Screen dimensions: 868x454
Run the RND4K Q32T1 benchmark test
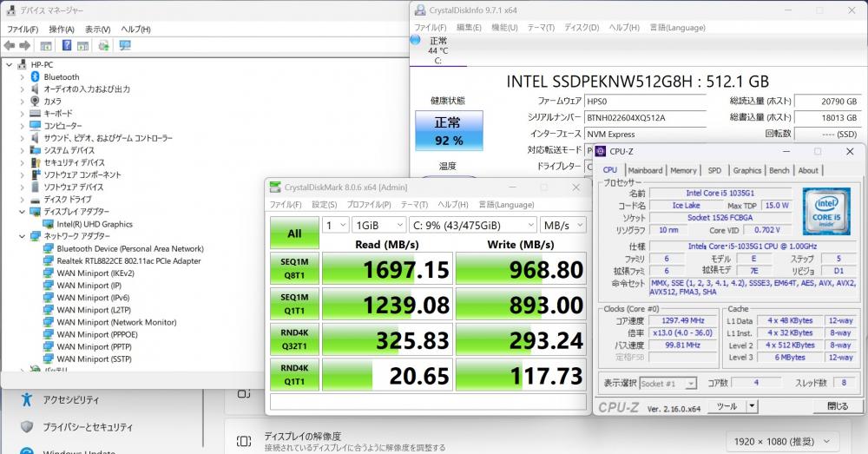point(294,337)
